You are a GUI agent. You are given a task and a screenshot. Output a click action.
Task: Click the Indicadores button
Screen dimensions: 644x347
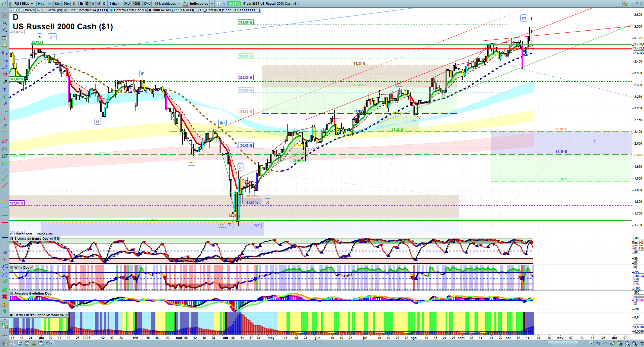pos(198,4)
